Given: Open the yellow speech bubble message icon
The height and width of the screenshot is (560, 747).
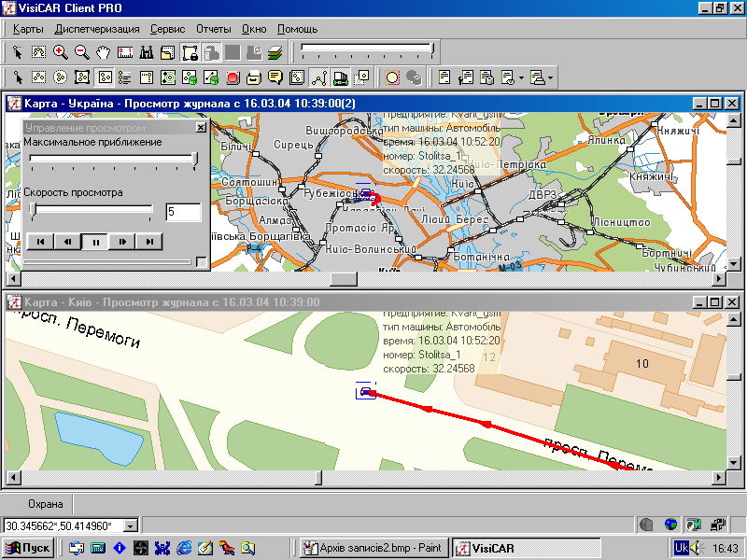Looking at the screenshot, I should (x=275, y=77).
